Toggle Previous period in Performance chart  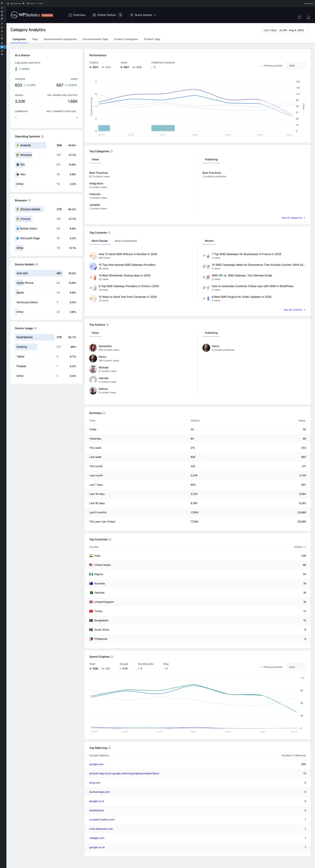tap(271, 66)
